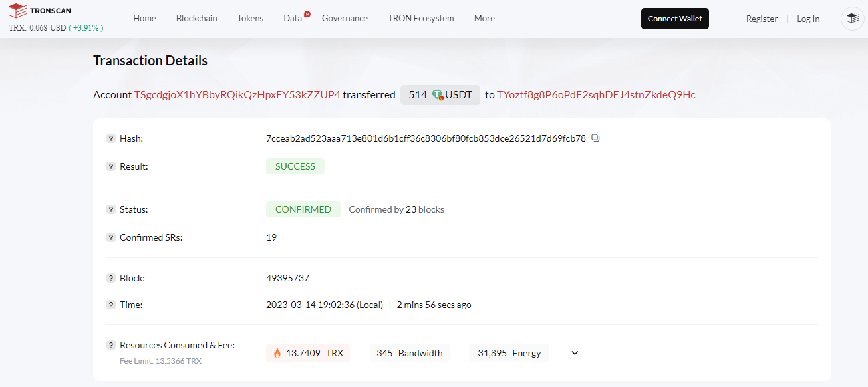Click the transaction hash text
This screenshot has width=868, height=387.
[426, 138]
